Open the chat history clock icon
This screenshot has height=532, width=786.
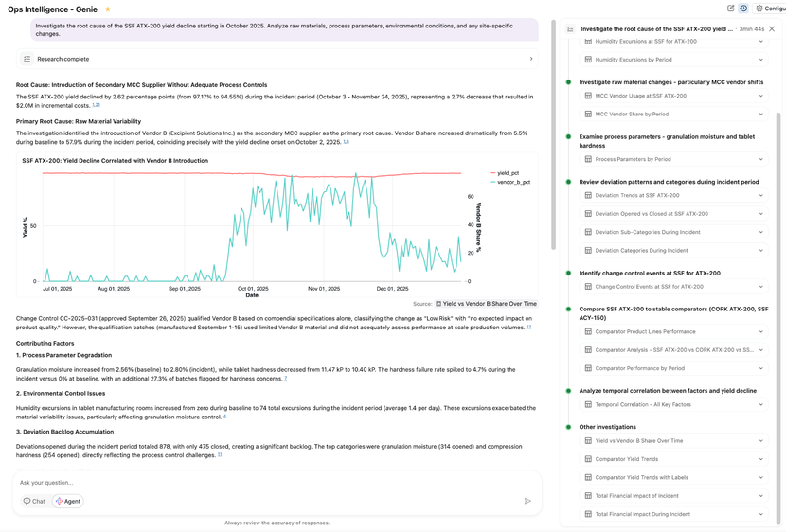pos(743,8)
